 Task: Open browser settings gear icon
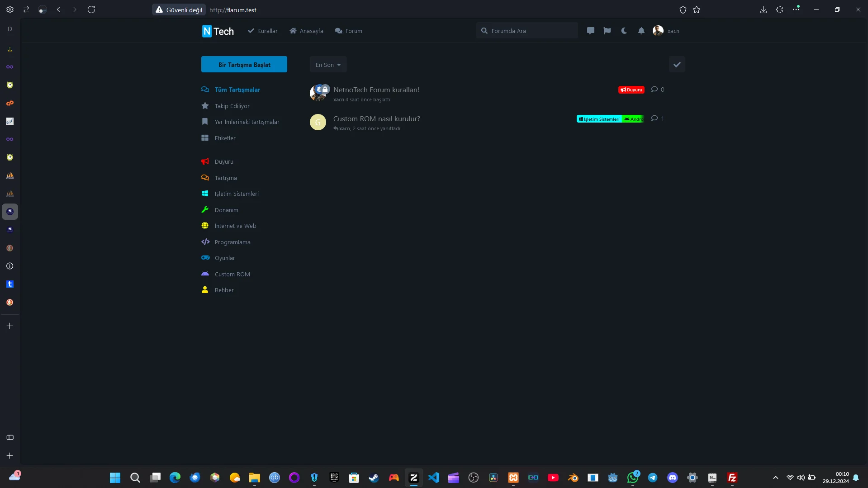(10, 9)
